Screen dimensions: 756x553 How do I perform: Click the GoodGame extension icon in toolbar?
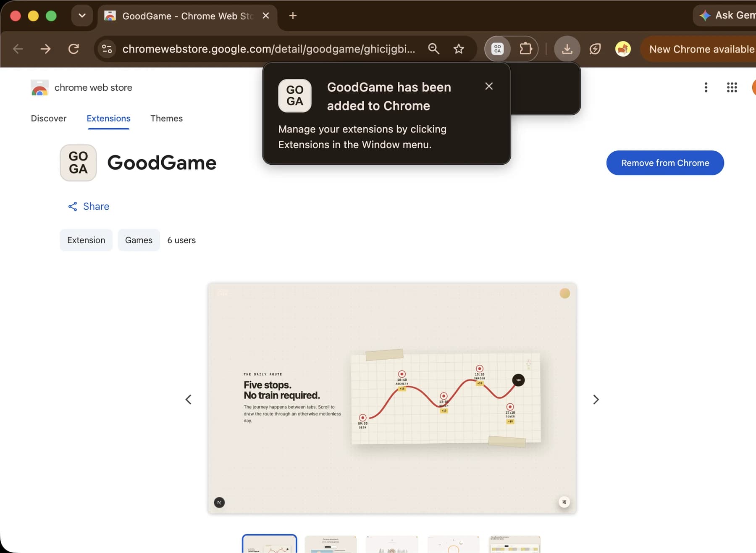click(x=497, y=49)
